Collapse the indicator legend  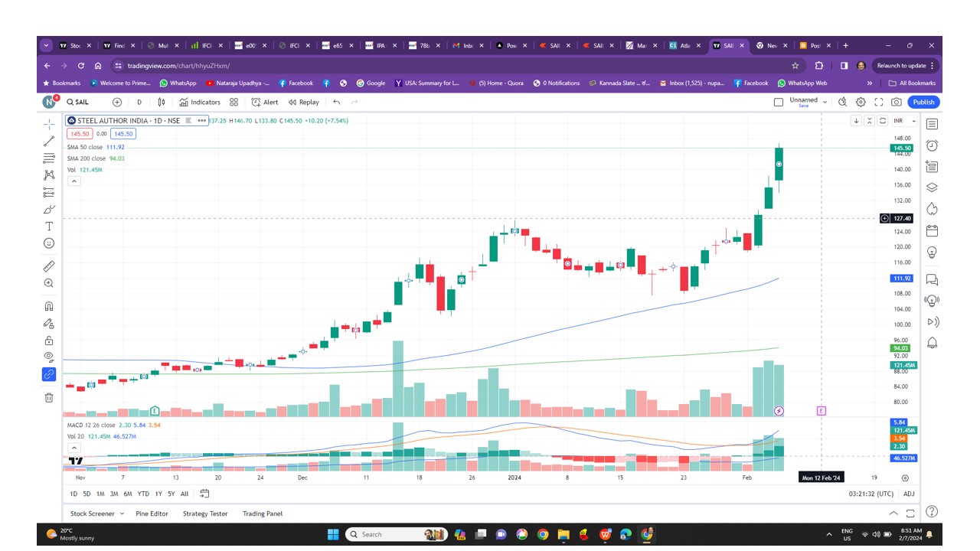pos(73,181)
